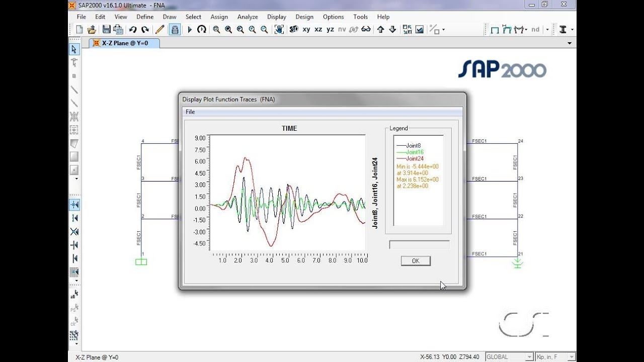Click the Zoom In One Step icon

coord(253,30)
